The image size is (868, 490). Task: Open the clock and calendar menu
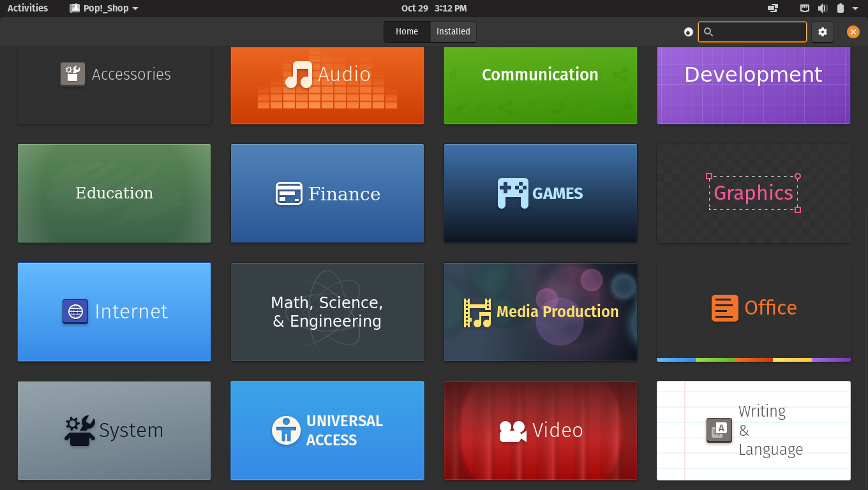(434, 8)
